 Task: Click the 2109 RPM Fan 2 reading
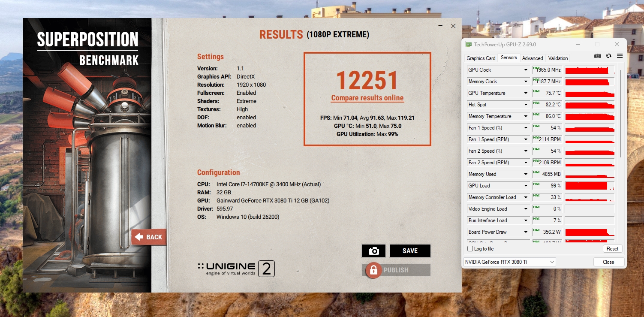click(x=548, y=163)
